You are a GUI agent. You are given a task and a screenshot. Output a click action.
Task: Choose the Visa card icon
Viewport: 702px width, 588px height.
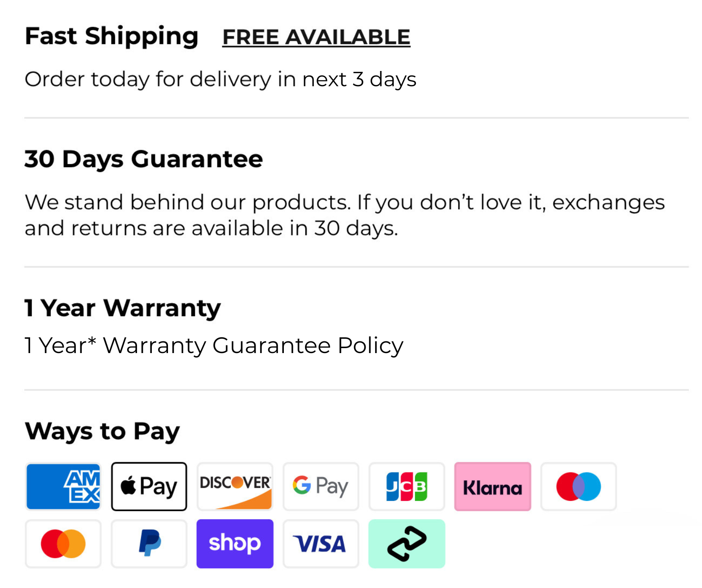pyautogui.click(x=321, y=544)
